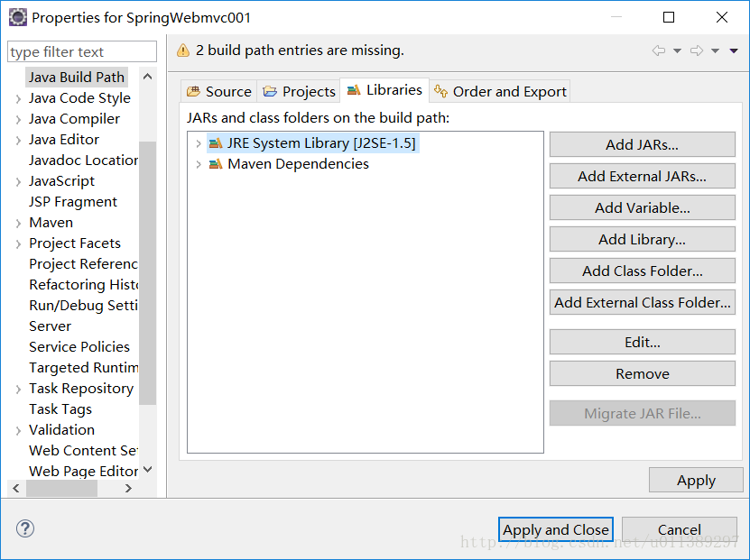Click the back navigation arrow icon

click(x=659, y=50)
